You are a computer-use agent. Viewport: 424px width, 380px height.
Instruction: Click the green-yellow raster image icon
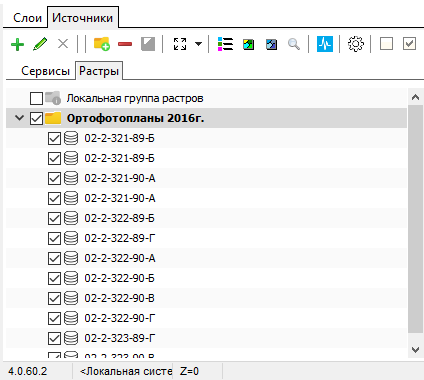pyautogui.click(x=248, y=44)
